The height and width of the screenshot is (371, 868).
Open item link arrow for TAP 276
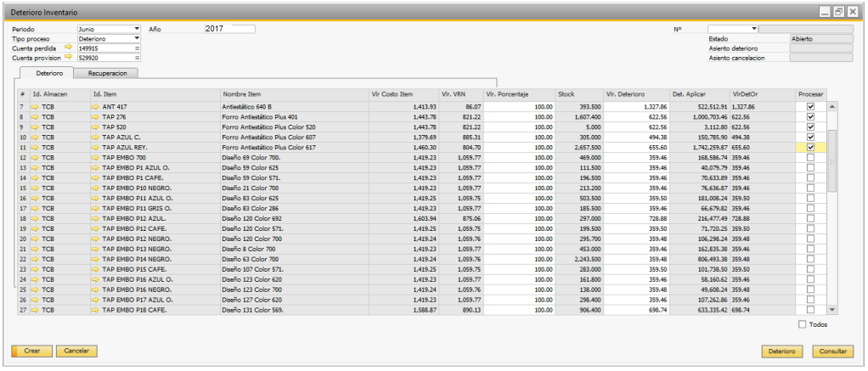tap(96, 117)
